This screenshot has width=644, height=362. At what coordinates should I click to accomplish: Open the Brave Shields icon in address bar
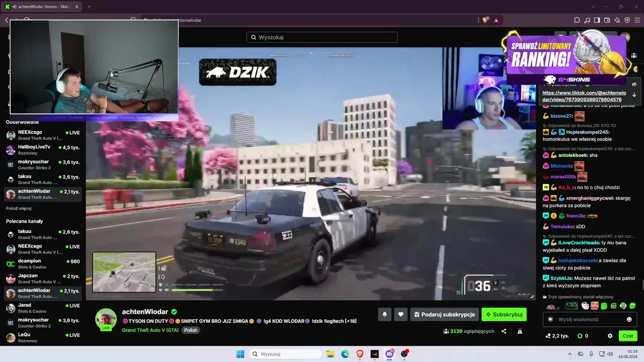485,20
